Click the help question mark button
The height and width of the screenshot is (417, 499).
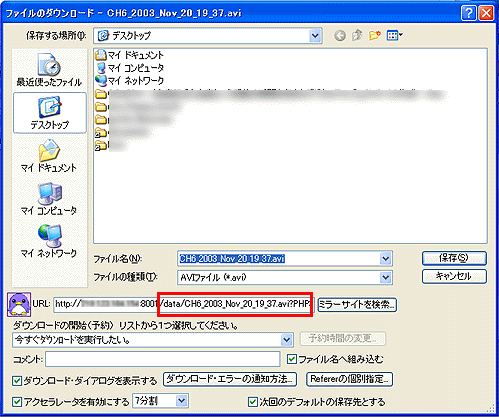[468, 13]
